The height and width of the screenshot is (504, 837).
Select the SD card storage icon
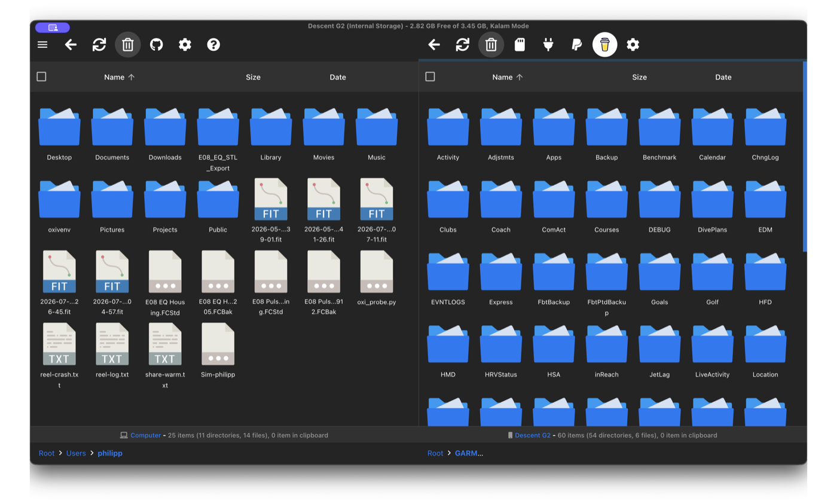[x=520, y=44]
